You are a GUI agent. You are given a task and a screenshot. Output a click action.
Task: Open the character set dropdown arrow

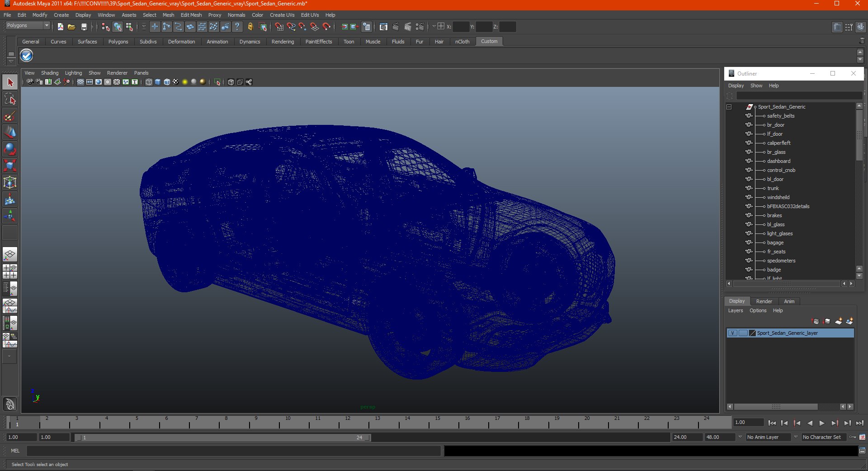click(x=796, y=437)
